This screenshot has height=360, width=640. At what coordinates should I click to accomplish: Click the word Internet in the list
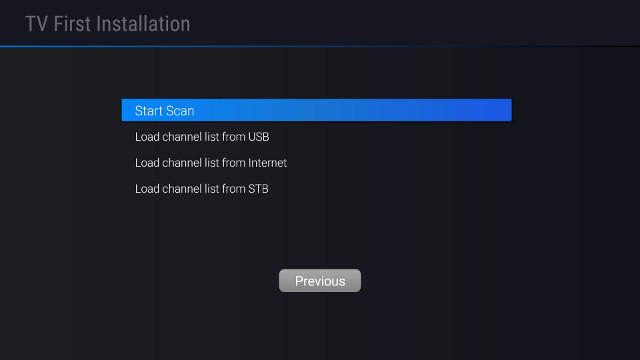[x=267, y=163]
